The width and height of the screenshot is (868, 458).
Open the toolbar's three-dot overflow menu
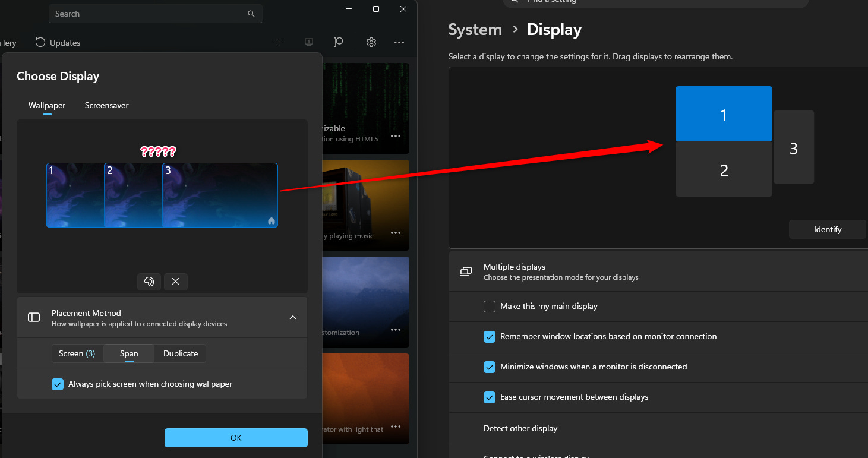(399, 42)
